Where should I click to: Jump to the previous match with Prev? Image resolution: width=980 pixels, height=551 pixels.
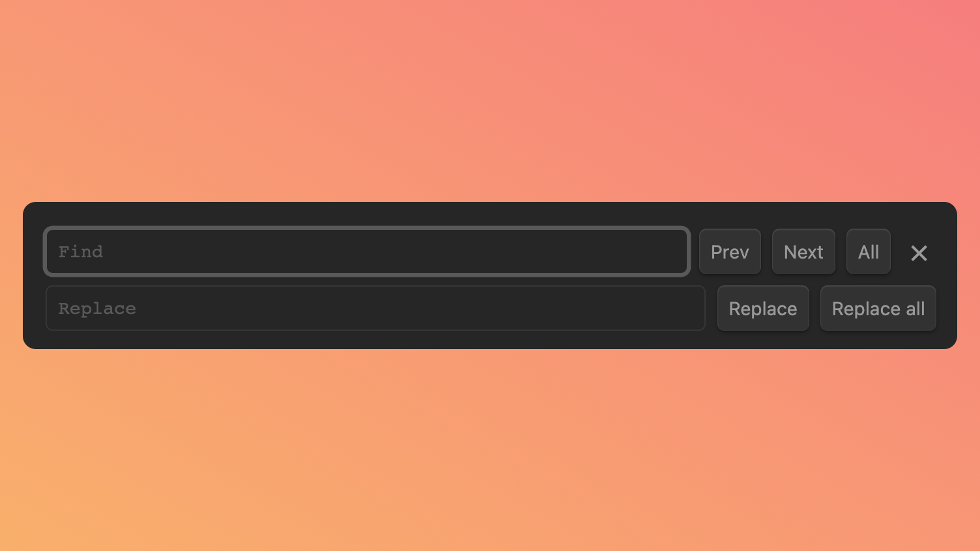click(x=730, y=251)
